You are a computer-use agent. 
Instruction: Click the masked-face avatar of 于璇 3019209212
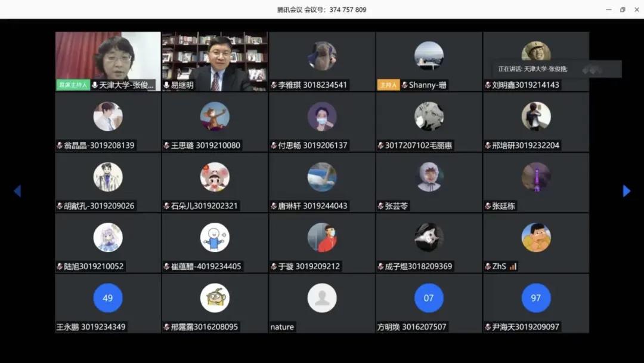(322, 238)
